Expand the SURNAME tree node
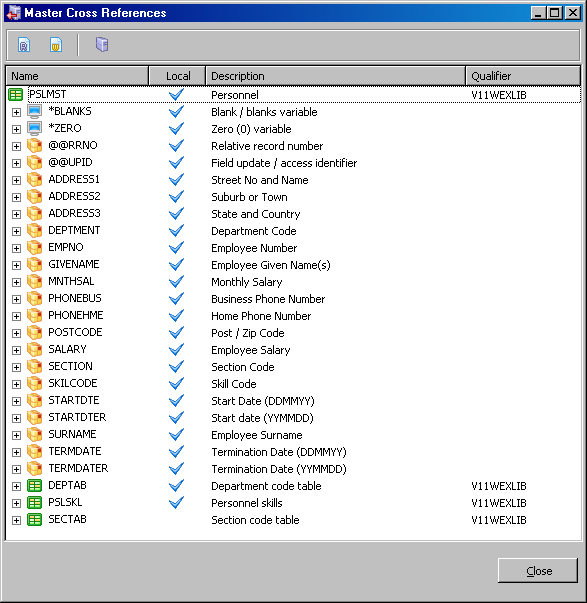The height and width of the screenshot is (603, 587). 16,435
